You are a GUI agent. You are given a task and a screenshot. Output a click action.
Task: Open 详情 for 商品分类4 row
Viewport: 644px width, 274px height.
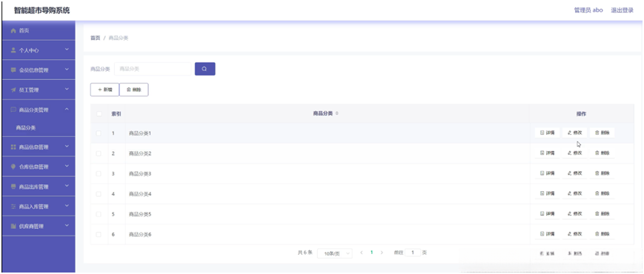[547, 193]
